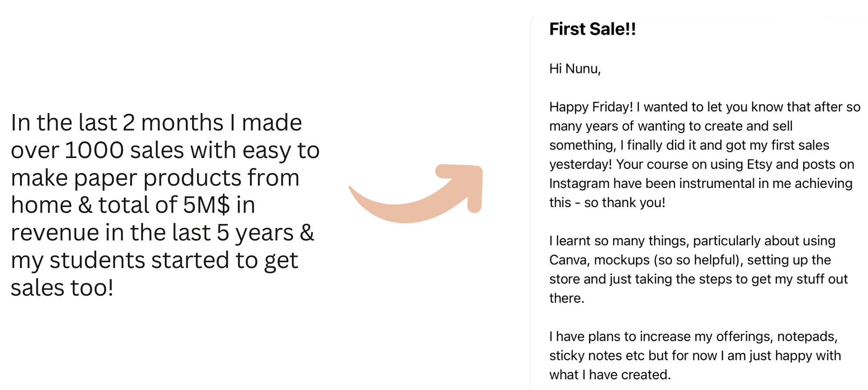This screenshot has width=868, height=390.
Task: Click the "5M$" revenue figure
Action: 206,205
